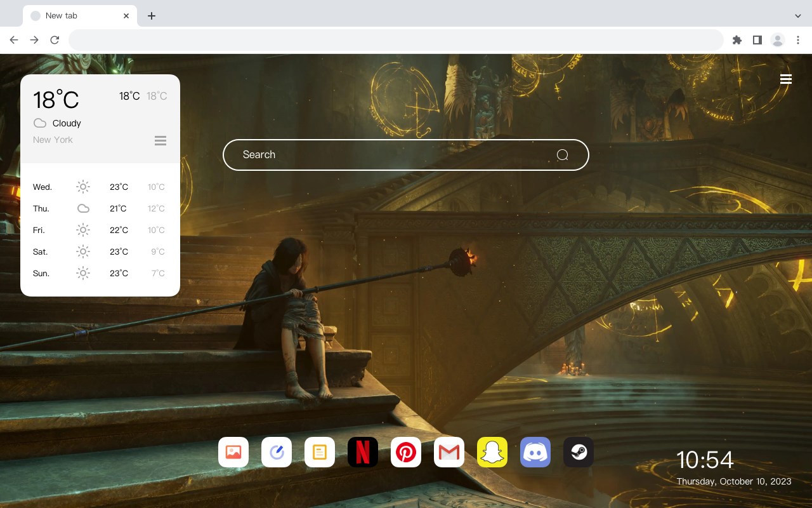Open the Snapchat shortcut
The height and width of the screenshot is (508, 812).
point(492,452)
